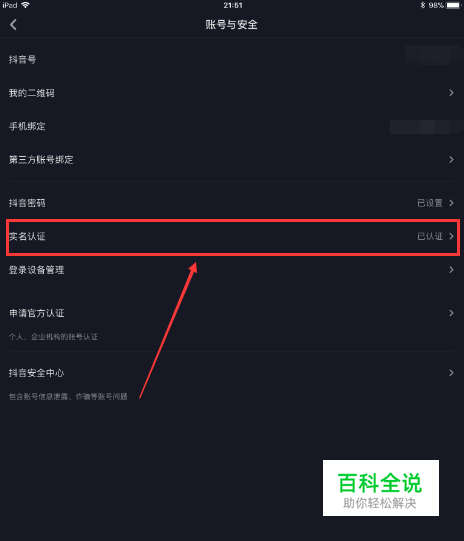Screen dimensions: 464x541
Task: Tap chevron on 申请官方认证 row
Action: (x=451, y=313)
